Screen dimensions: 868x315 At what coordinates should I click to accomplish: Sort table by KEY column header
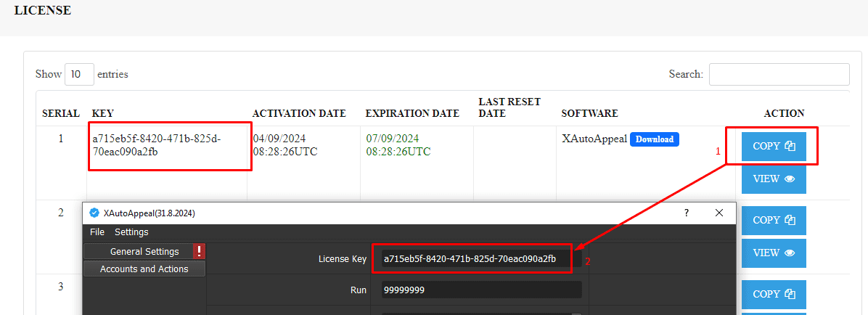[x=102, y=113]
